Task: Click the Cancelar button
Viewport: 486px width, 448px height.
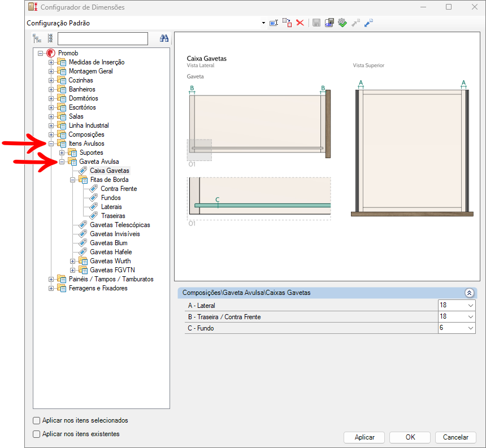Action: coord(455,437)
